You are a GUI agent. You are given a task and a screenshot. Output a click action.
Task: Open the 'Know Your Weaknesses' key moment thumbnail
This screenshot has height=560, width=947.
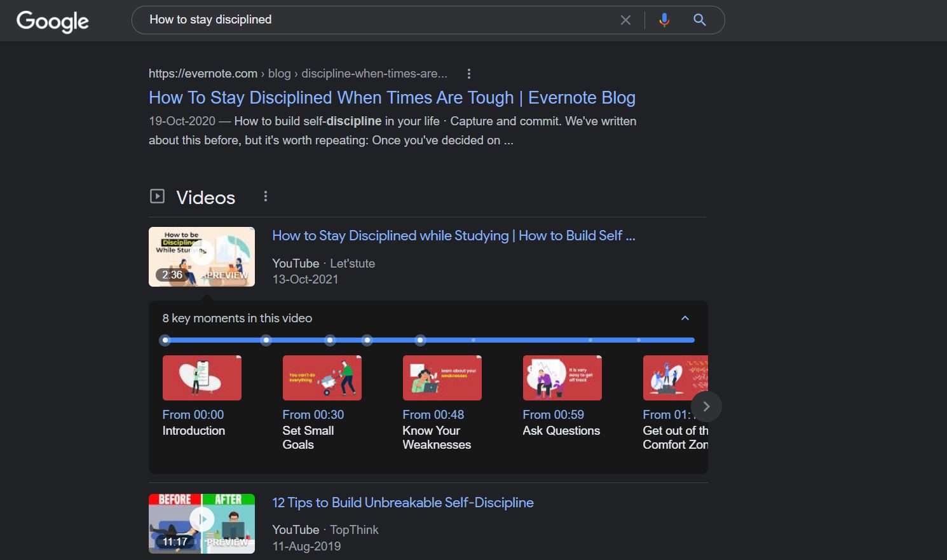pyautogui.click(x=442, y=378)
